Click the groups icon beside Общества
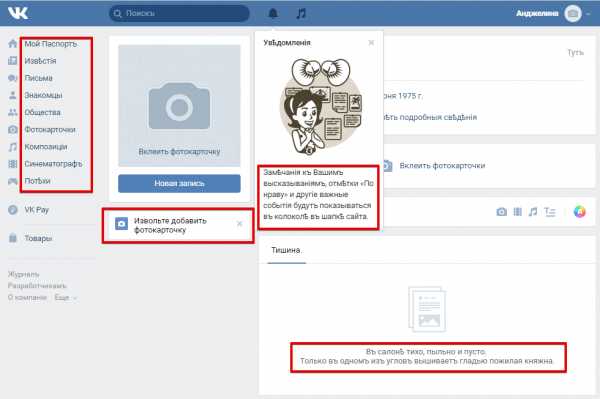Screen dimensions: 600x399 [x=13, y=112]
